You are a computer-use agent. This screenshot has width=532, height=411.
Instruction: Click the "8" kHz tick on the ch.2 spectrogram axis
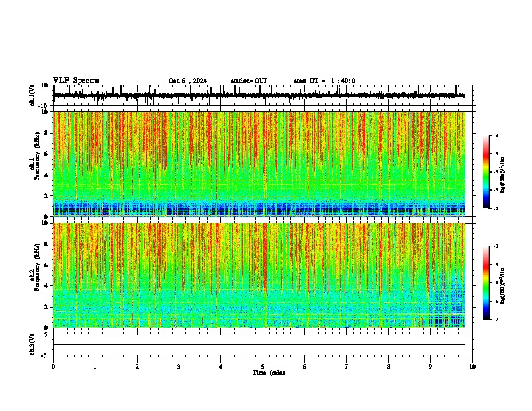(x=47, y=244)
